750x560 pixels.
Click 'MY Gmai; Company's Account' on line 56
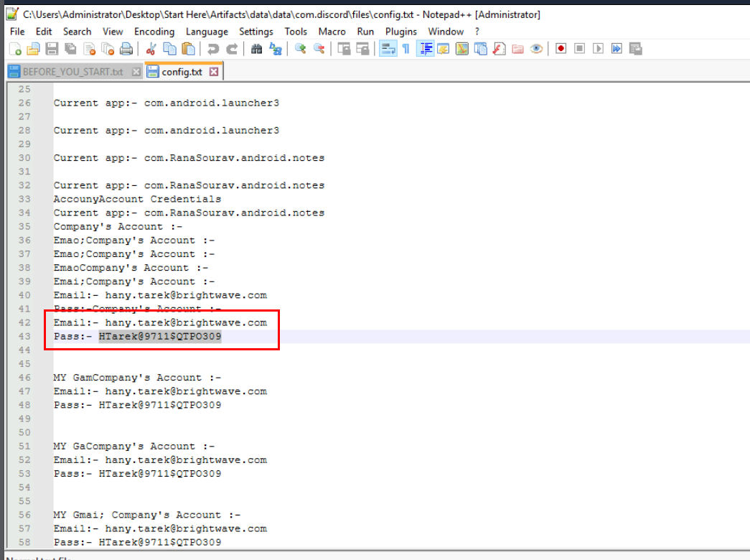click(137, 515)
